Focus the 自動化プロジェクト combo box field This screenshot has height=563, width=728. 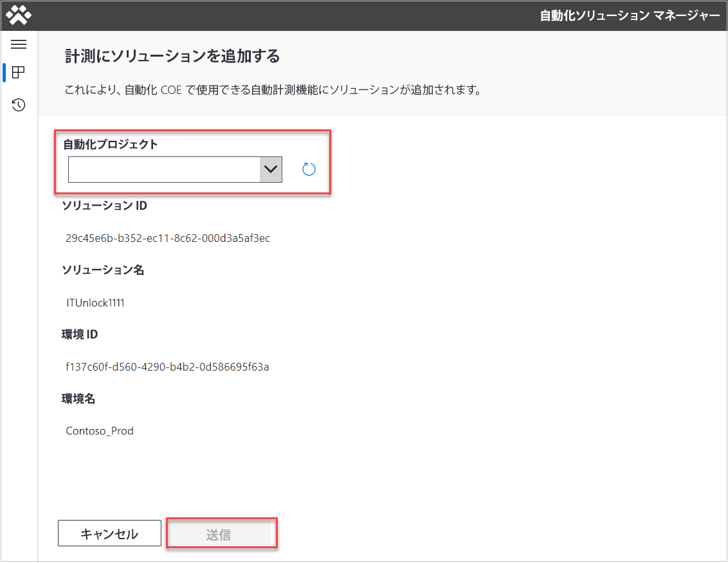175,169
